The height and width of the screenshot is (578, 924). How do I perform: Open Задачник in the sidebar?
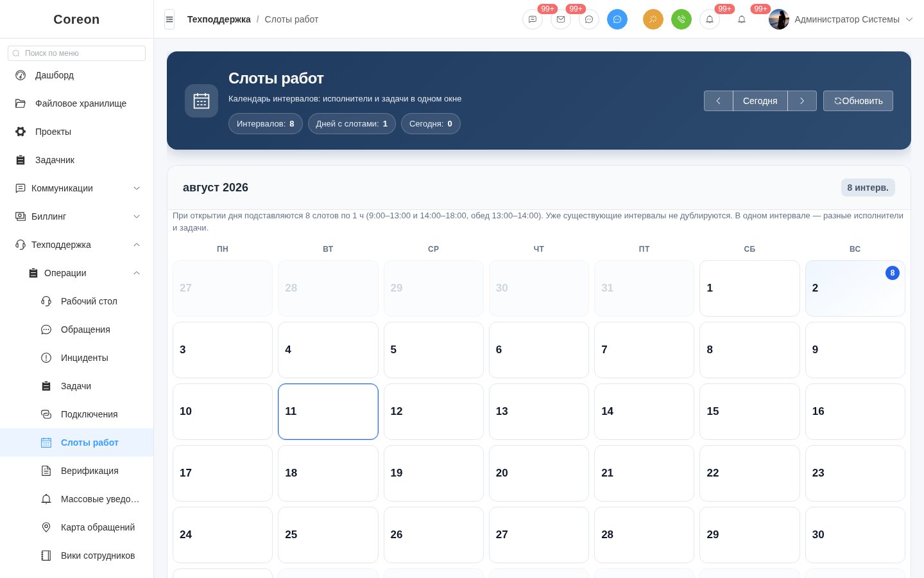[77, 160]
